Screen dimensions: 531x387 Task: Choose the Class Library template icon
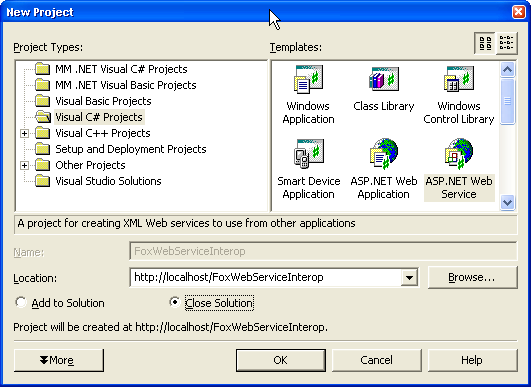tap(384, 79)
